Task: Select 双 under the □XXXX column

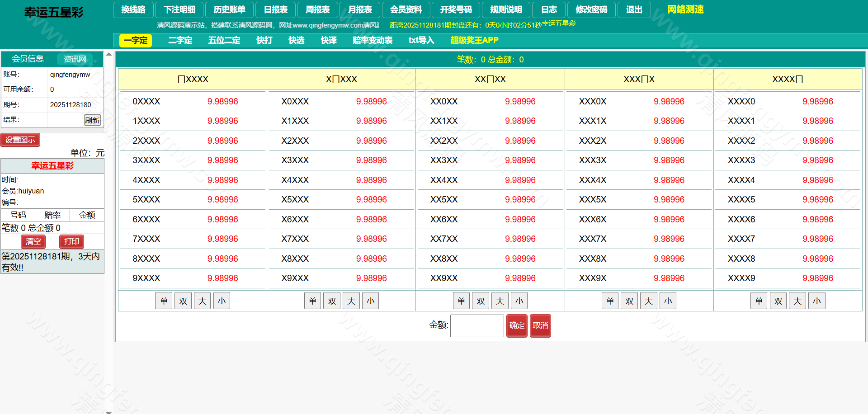Action: 183,300
